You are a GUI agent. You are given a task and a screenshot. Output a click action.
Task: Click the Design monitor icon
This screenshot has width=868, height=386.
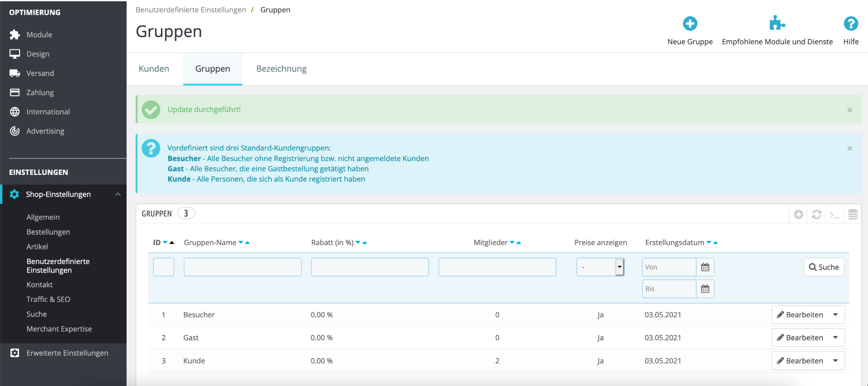click(x=15, y=54)
